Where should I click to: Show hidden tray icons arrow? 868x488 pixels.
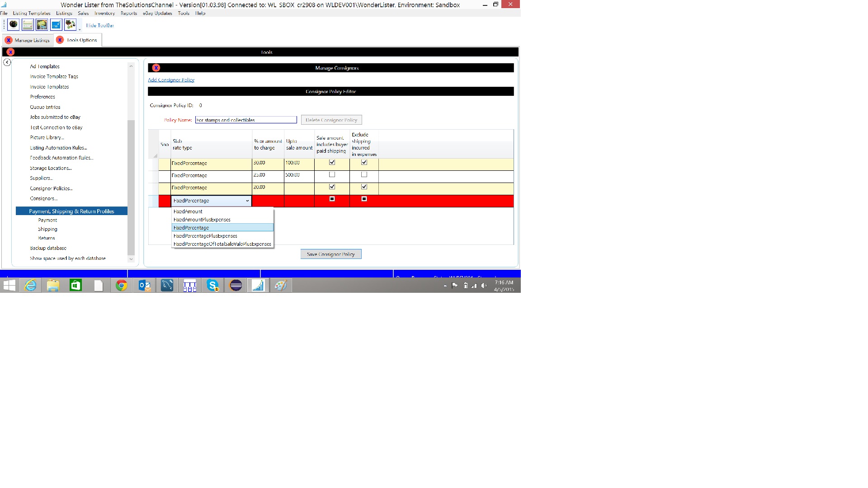pyautogui.click(x=445, y=286)
